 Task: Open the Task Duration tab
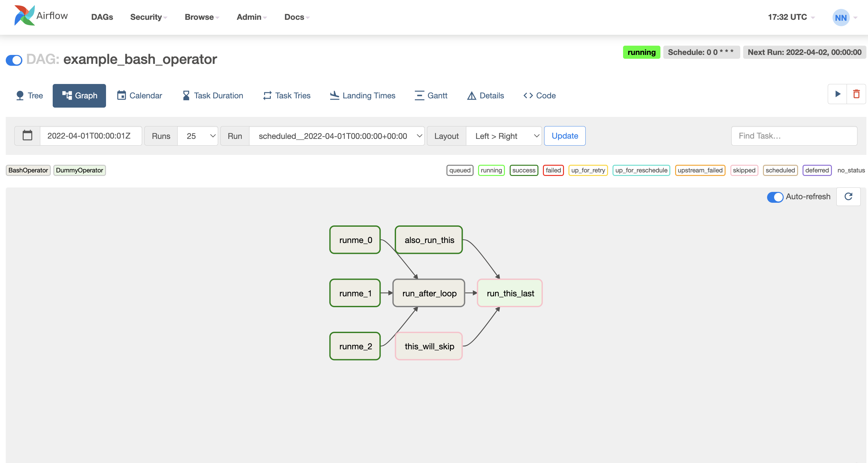coord(213,96)
